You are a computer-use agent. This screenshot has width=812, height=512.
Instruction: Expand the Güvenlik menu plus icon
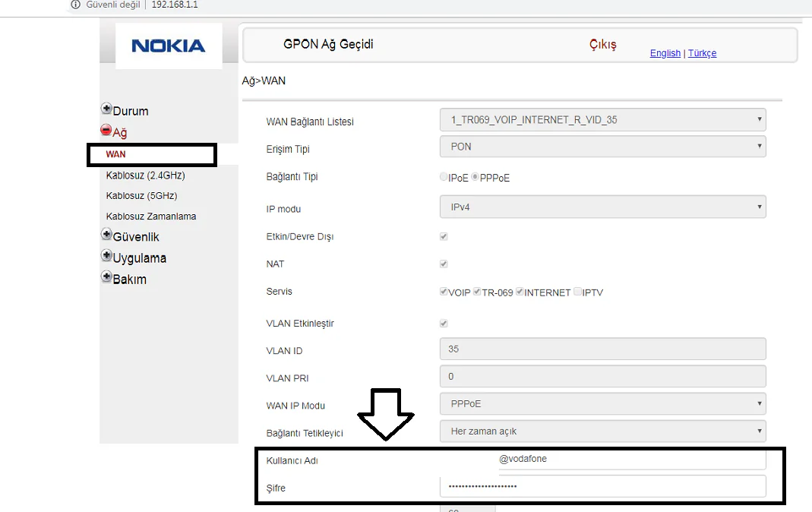coord(106,232)
